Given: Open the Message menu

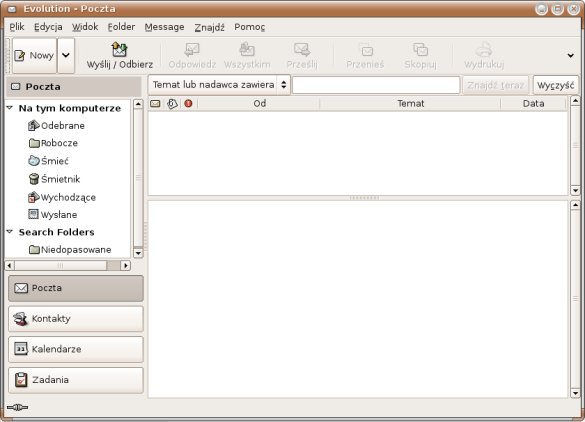Looking at the screenshot, I should tap(165, 27).
